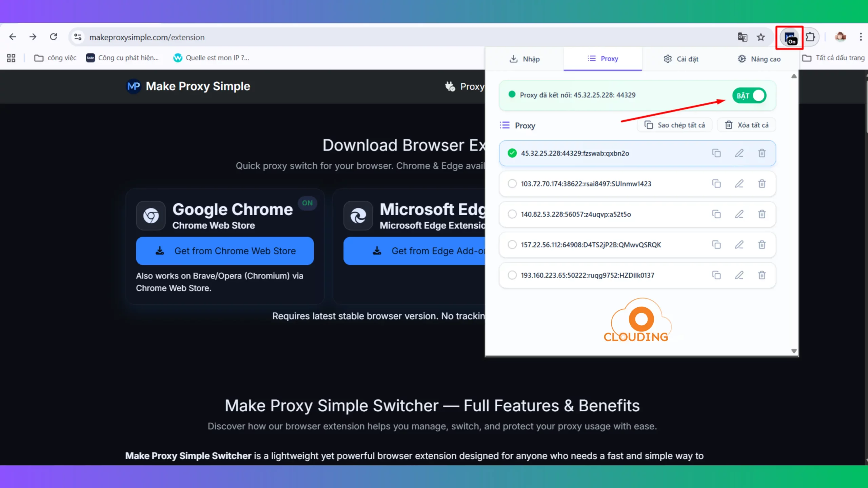
Task: Turn off the BẬT proxy toggle
Action: 749,96
